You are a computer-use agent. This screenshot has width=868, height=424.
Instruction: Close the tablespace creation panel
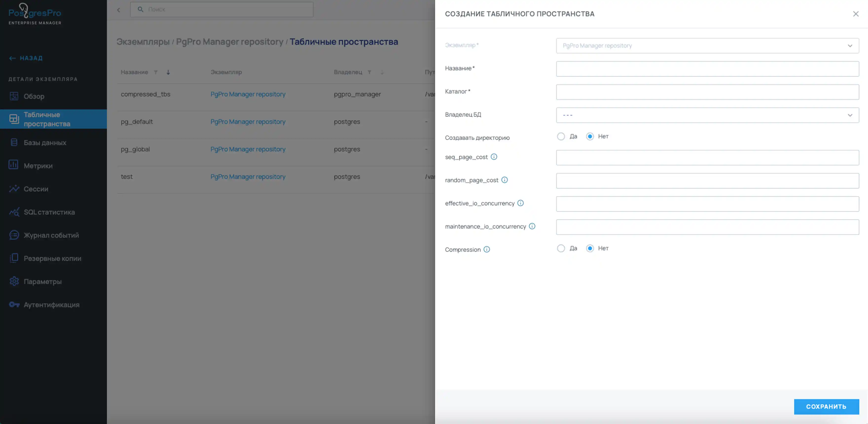click(855, 14)
